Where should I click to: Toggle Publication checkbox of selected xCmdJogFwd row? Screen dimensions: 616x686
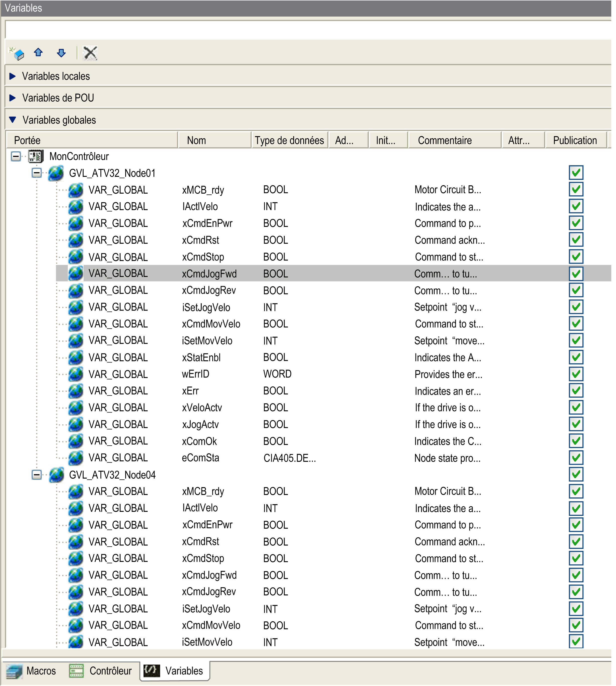576,274
